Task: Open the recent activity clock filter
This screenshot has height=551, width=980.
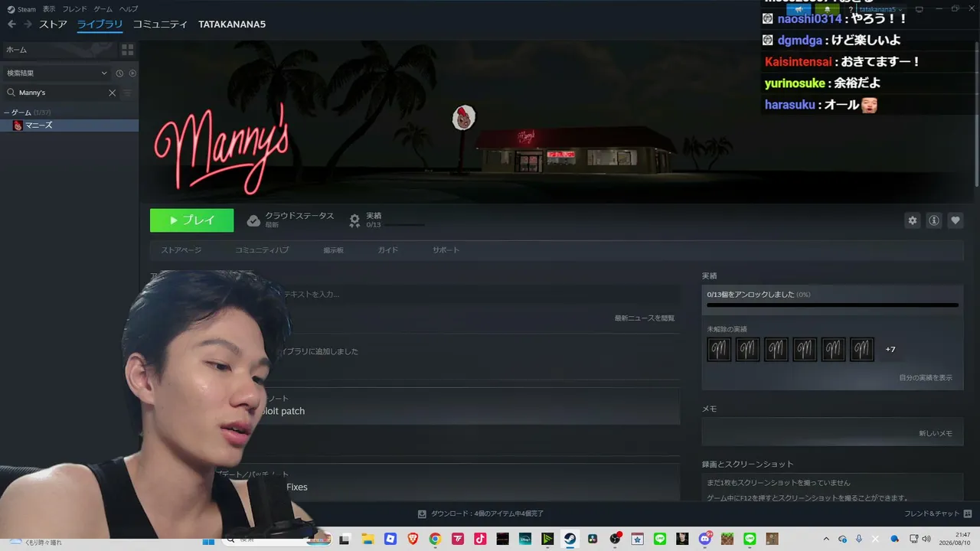Action: click(119, 73)
